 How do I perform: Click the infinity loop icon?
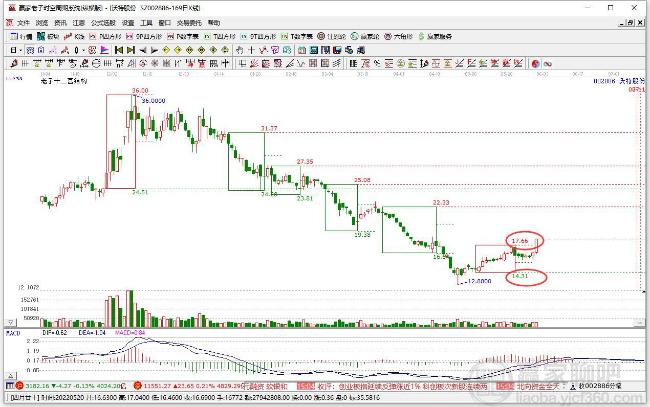pyautogui.click(x=548, y=64)
